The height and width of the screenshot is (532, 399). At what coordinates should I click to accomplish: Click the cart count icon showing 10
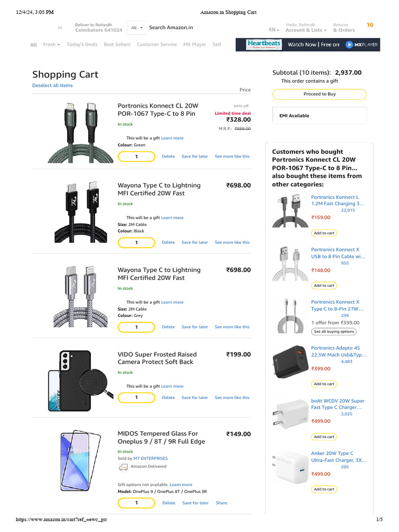click(x=370, y=25)
